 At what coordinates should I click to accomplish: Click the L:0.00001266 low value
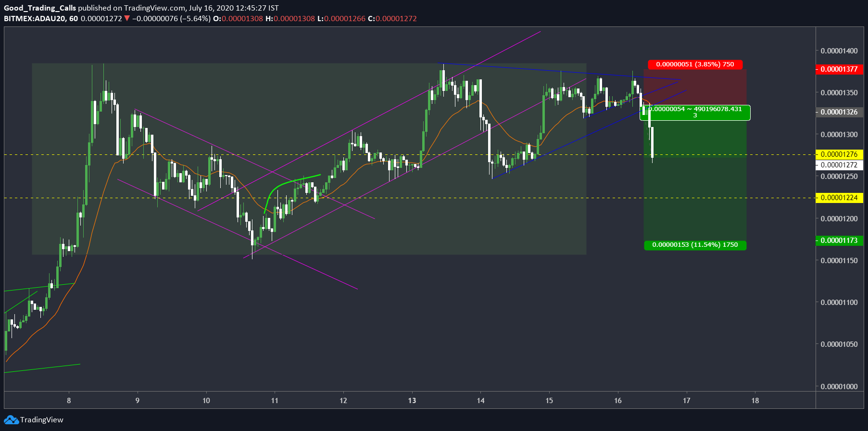[341, 19]
